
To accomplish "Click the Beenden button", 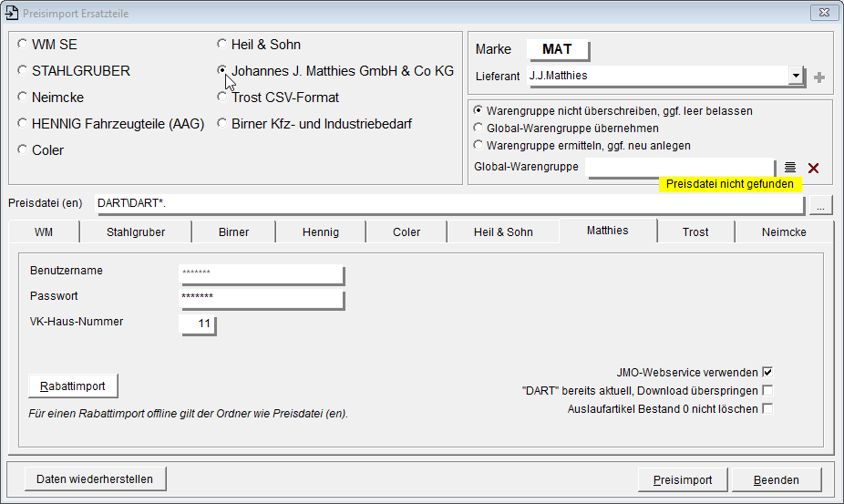I will (x=777, y=479).
